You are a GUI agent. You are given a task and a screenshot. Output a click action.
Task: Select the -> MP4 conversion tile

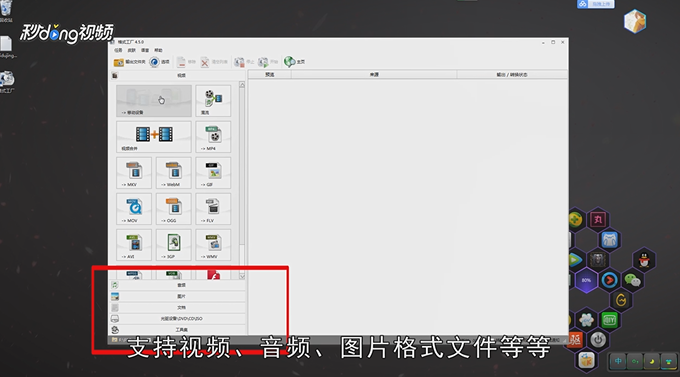[213, 137]
